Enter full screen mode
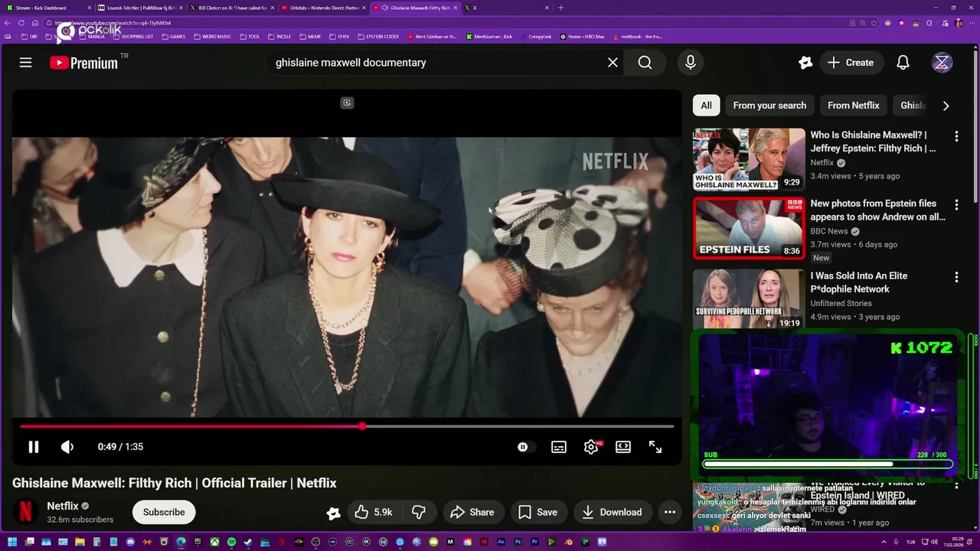980x551 pixels. 655,447
